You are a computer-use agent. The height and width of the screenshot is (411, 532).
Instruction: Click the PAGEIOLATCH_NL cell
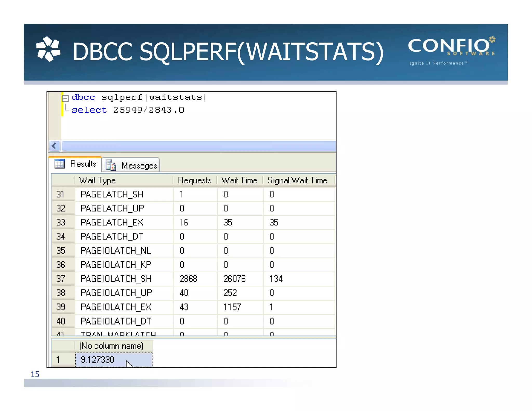click(x=124, y=250)
